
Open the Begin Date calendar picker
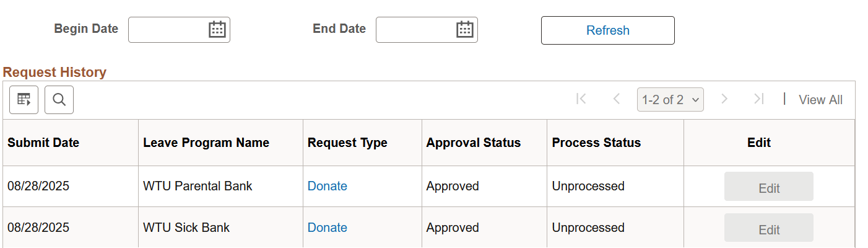click(217, 30)
